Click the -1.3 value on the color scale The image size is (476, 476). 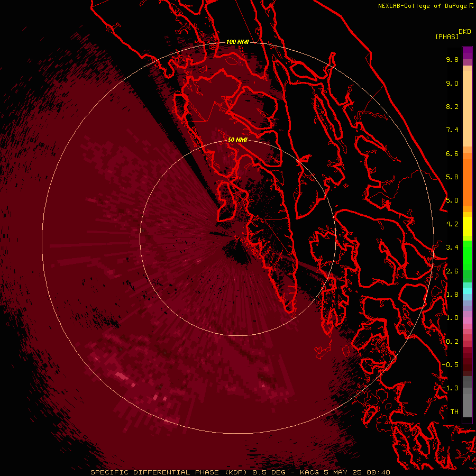tap(450, 388)
